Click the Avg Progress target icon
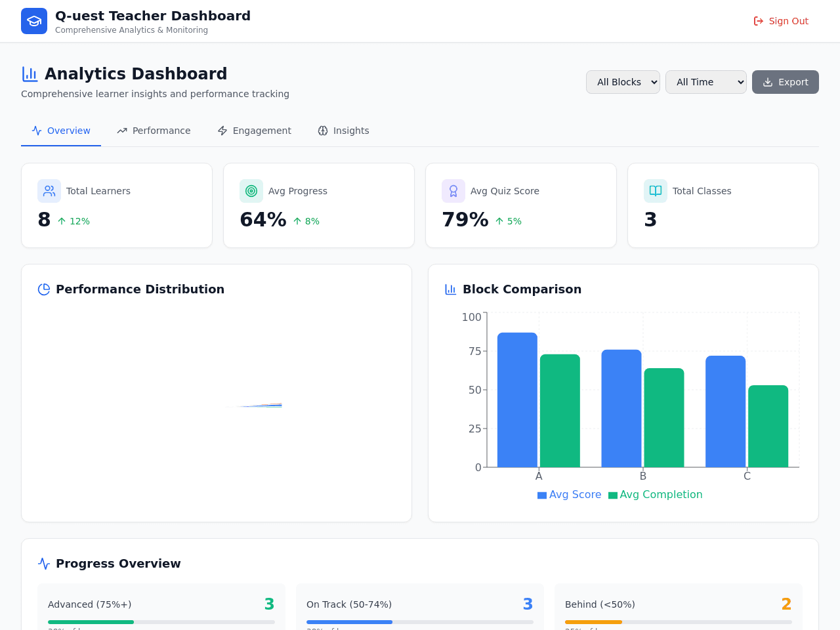The height and width of the screenshot is (630, 840). point(251,191)
